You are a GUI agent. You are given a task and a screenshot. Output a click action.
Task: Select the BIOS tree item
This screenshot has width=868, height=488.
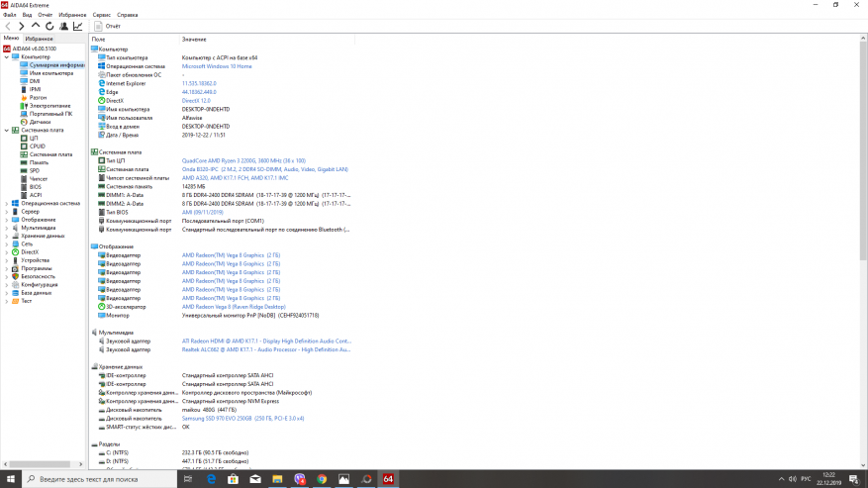(x=36, y=187)
